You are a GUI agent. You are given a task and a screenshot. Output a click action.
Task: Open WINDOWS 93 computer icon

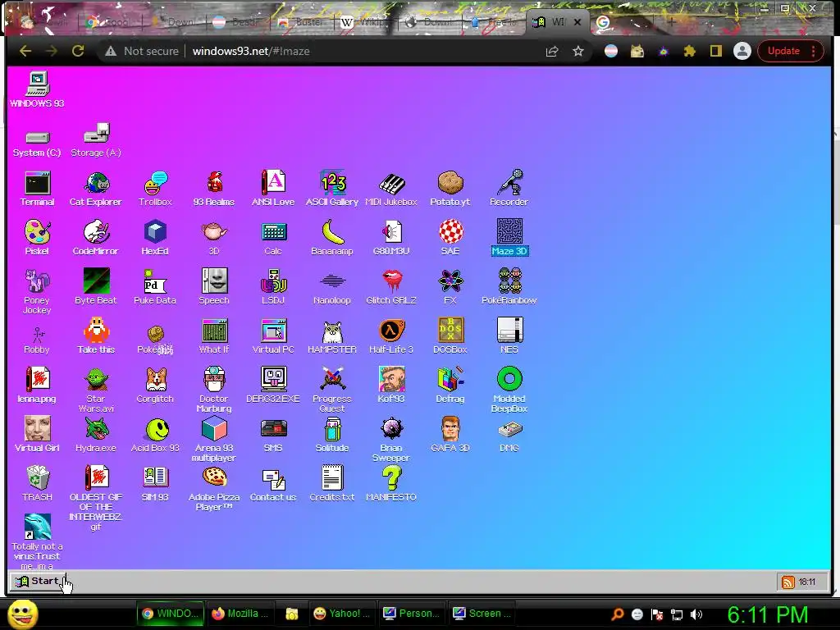tap(37, 89)
